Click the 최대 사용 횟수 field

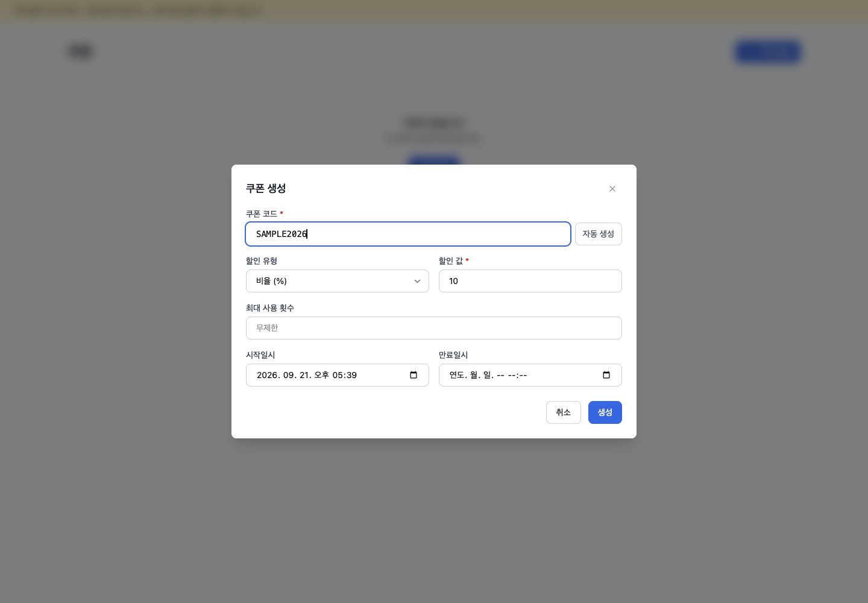[434, 328]
